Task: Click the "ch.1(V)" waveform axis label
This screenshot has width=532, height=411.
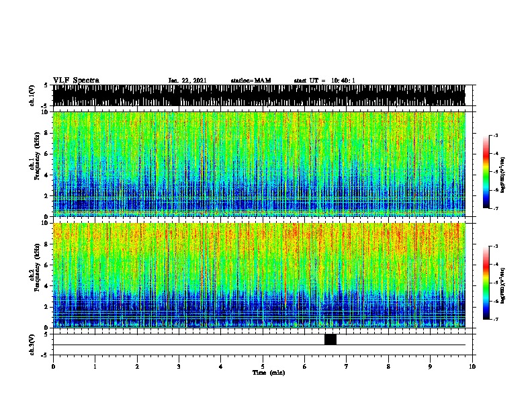Action: 32,95
